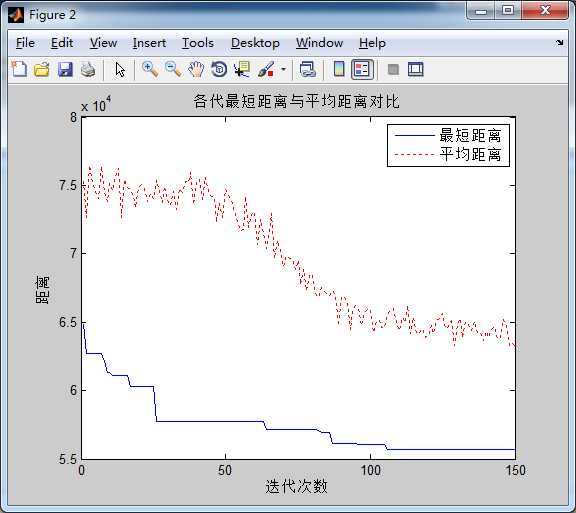Screen dimensions: 576x513
Task: Open the Tools menu
Action: pos(198,43)
